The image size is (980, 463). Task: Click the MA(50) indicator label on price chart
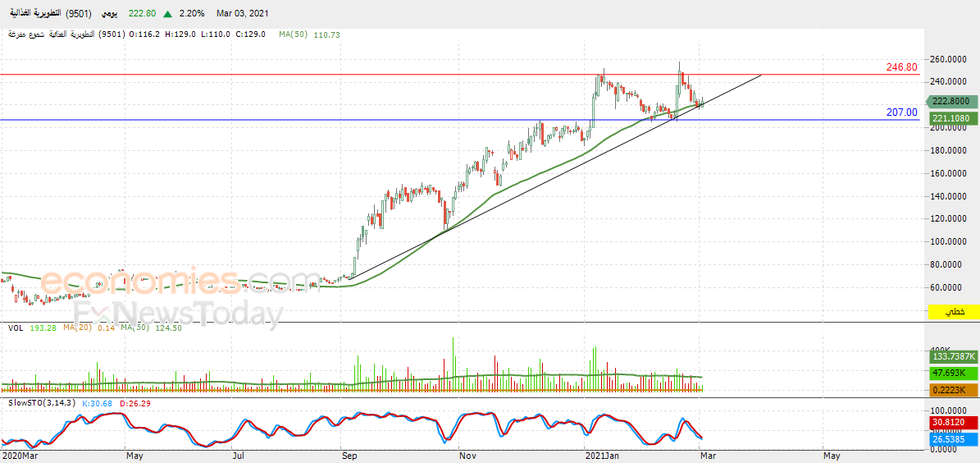294,34
